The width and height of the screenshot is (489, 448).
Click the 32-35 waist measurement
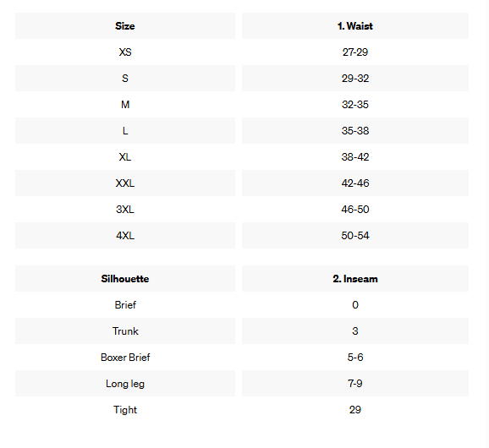[x=354, y=104]
